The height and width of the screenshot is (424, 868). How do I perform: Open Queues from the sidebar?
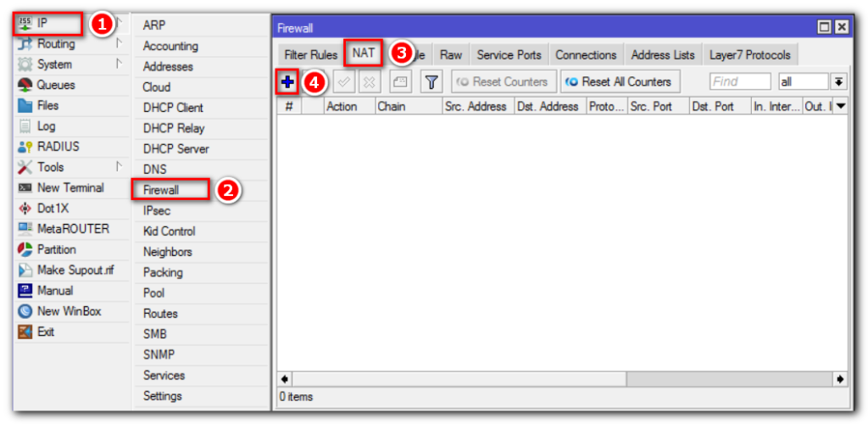55,85
